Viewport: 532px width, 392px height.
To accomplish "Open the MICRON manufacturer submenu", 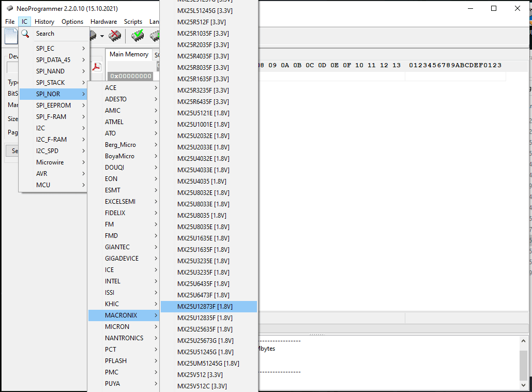I will coord(124,326).
